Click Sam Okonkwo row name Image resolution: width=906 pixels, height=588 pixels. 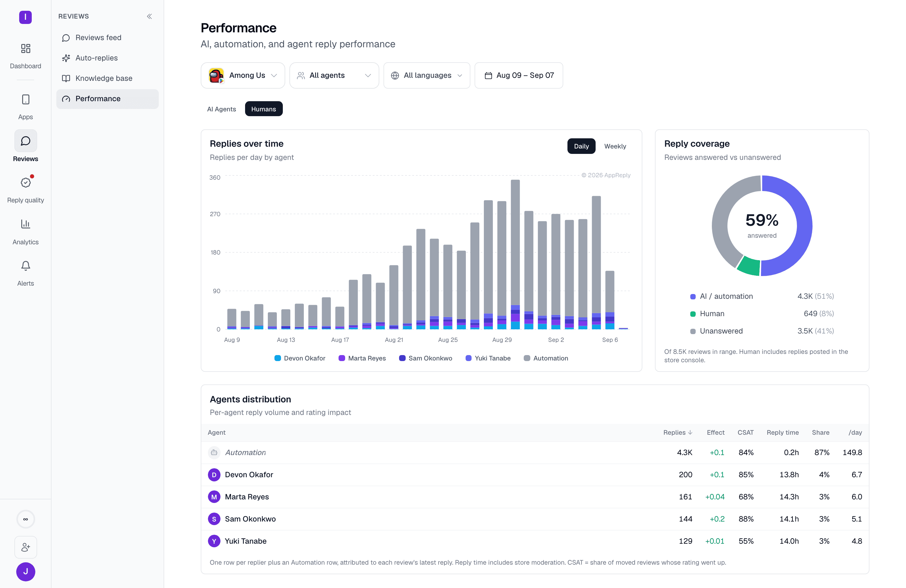pos(250,519)
